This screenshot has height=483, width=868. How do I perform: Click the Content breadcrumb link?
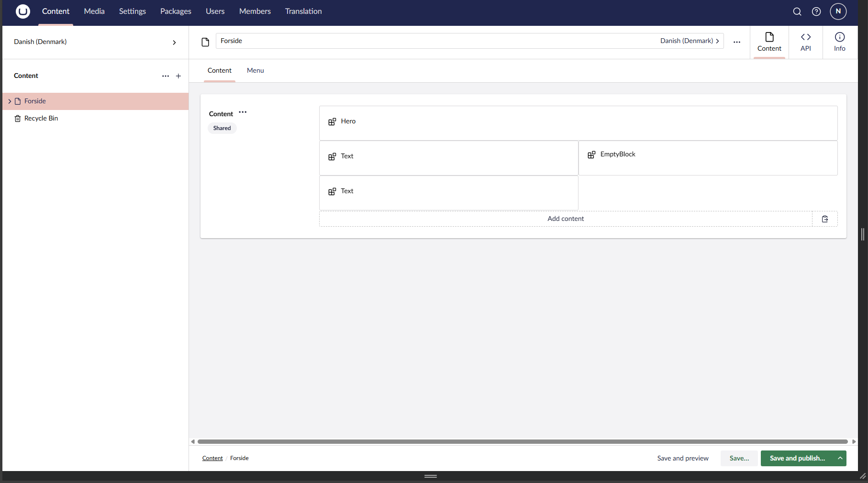pyautogui.click(x=212, y=458)
